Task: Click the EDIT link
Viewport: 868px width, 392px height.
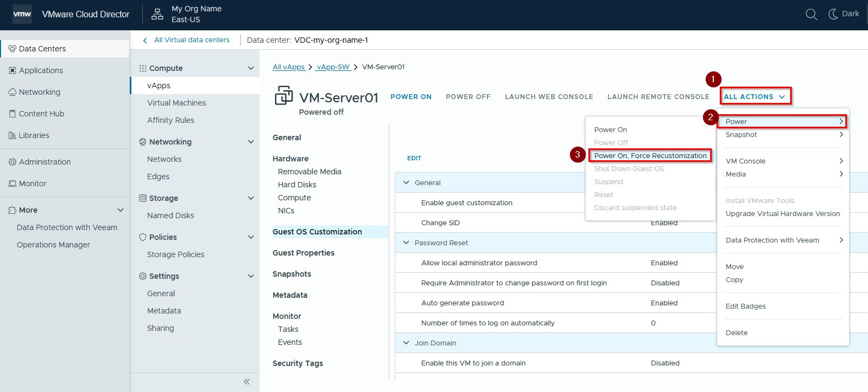Action: (x=414, y=158)
